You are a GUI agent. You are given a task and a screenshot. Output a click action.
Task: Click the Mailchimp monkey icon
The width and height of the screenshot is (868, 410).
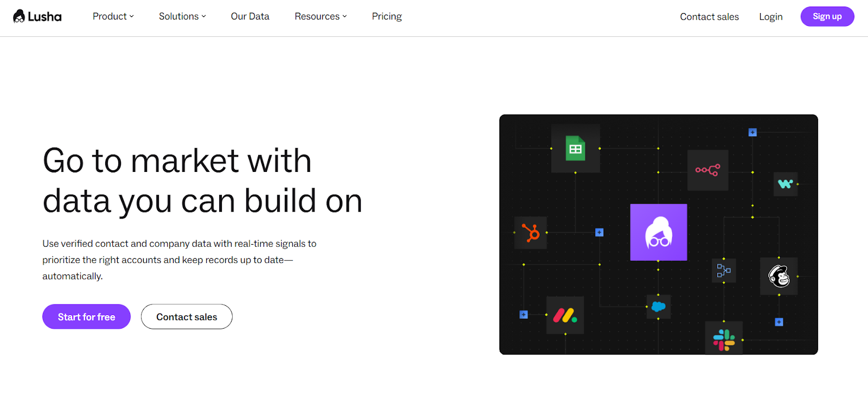[x=779, y=276]
